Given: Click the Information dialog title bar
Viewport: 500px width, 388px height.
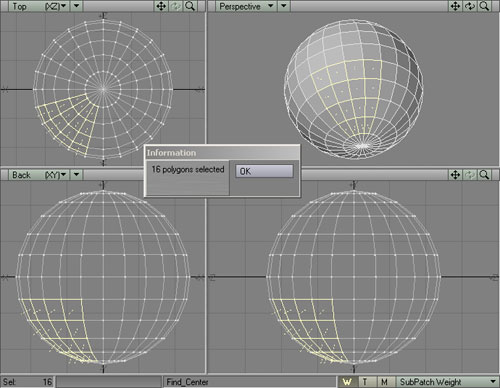Looking at the screenshot, I should click(x=222, y=153).
